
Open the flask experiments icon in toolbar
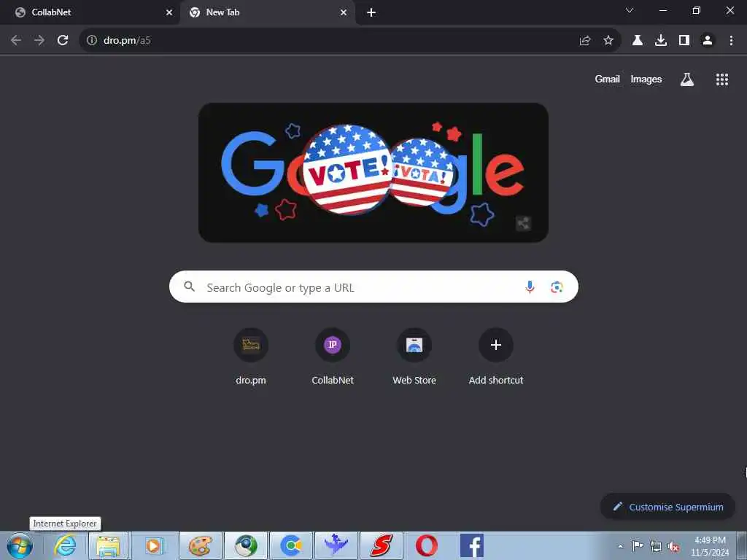point(638,41)
